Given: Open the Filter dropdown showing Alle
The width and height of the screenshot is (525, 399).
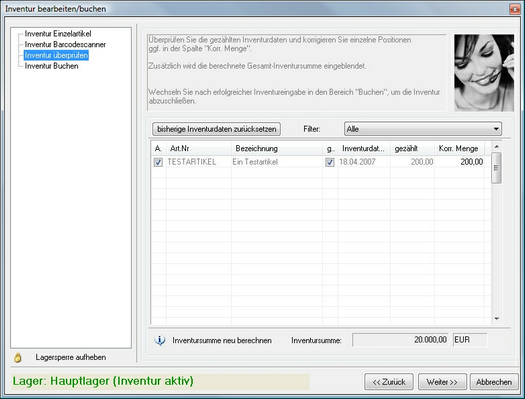Looking at the screenshot, I should click(423, 129).
